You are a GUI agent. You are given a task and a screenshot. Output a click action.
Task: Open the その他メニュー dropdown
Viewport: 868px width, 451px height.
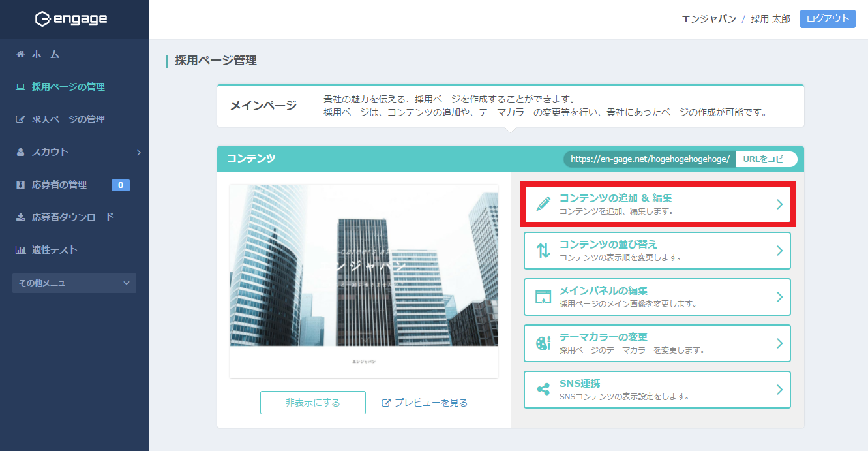click(x=74, y=283)
